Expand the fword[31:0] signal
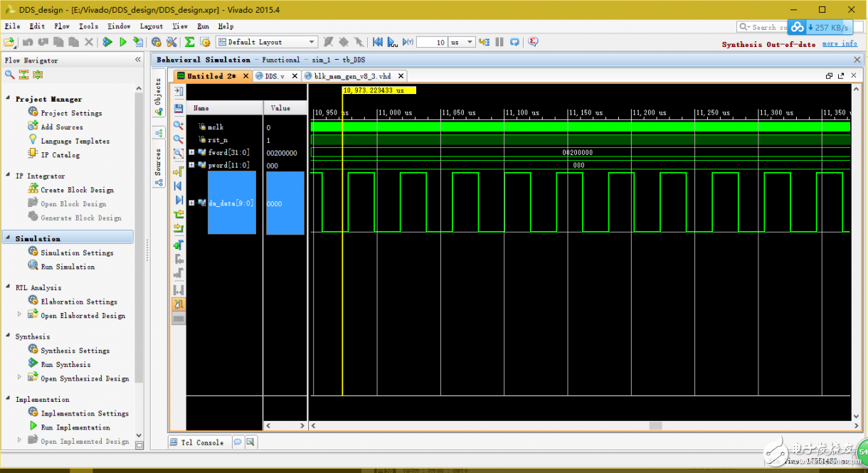The width and height of the screenshot is (868, 473). pyautogui.click(x=191, y=152)
